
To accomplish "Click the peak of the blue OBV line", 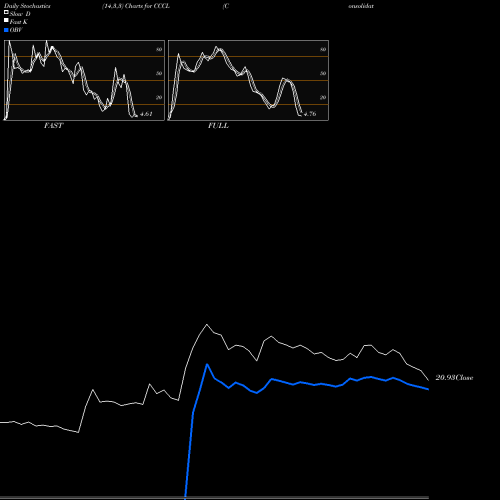I will [x=207, y=364].
